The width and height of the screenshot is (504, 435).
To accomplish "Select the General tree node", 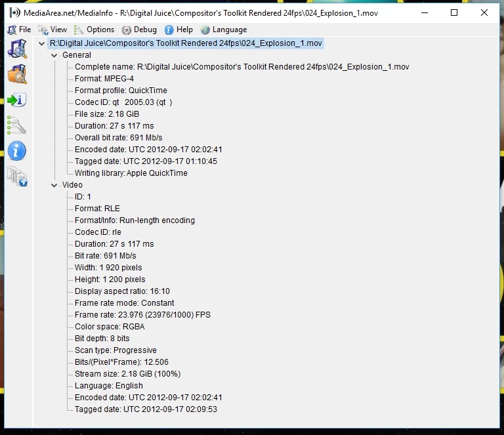I will tap(77, 55).
